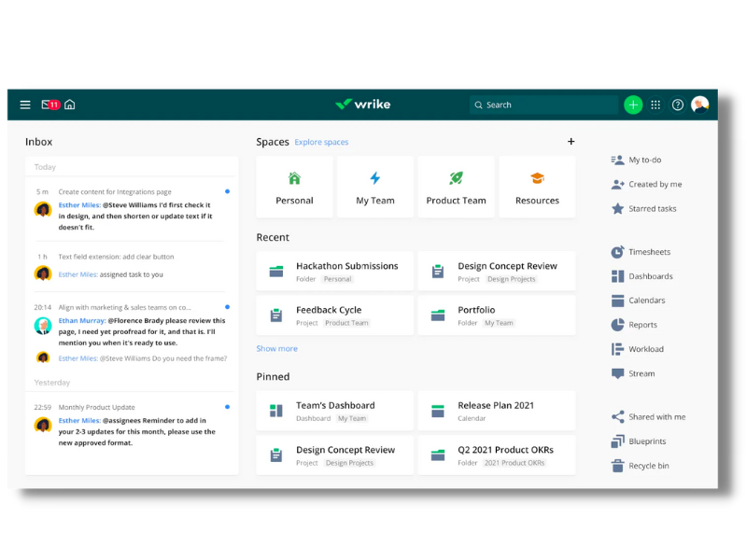The image size is (747, 560).
Task: Click My Team tag under Portfolio
Action: pyautogui.click(x=499, y=323)
